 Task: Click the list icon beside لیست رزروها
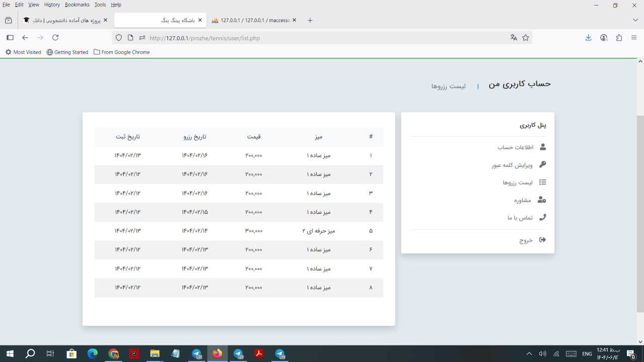(542, 183)
